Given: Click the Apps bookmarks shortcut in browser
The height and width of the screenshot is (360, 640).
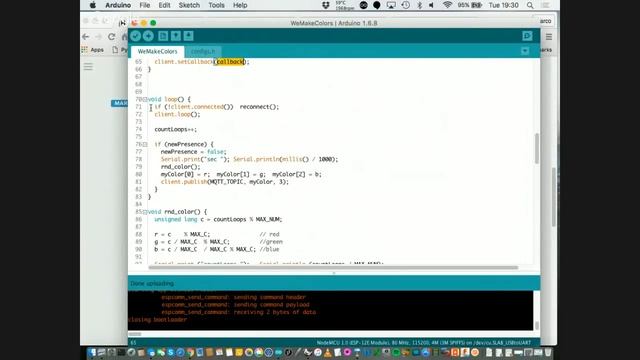Looking at the screenshot, I should [93, 50].
